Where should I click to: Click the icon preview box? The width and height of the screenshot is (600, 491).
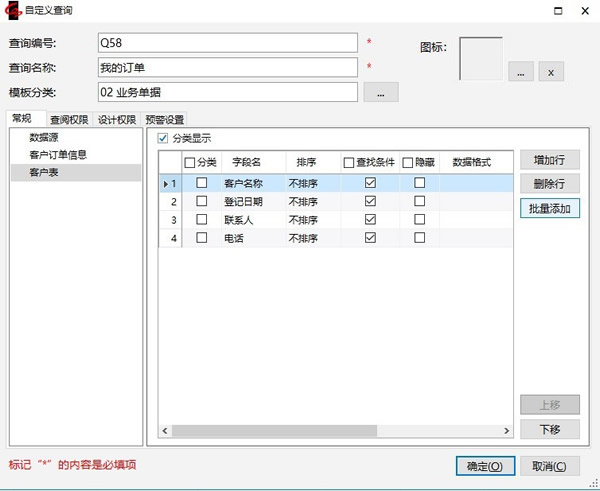pos(480,58)
